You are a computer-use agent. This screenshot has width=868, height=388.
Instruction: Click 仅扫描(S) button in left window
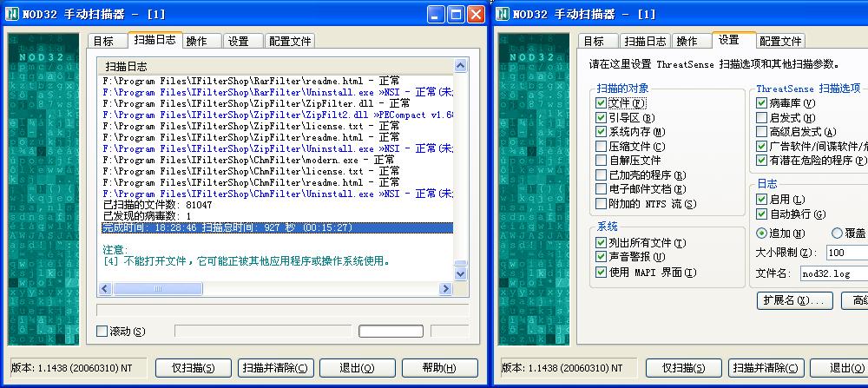coord(194,368)
